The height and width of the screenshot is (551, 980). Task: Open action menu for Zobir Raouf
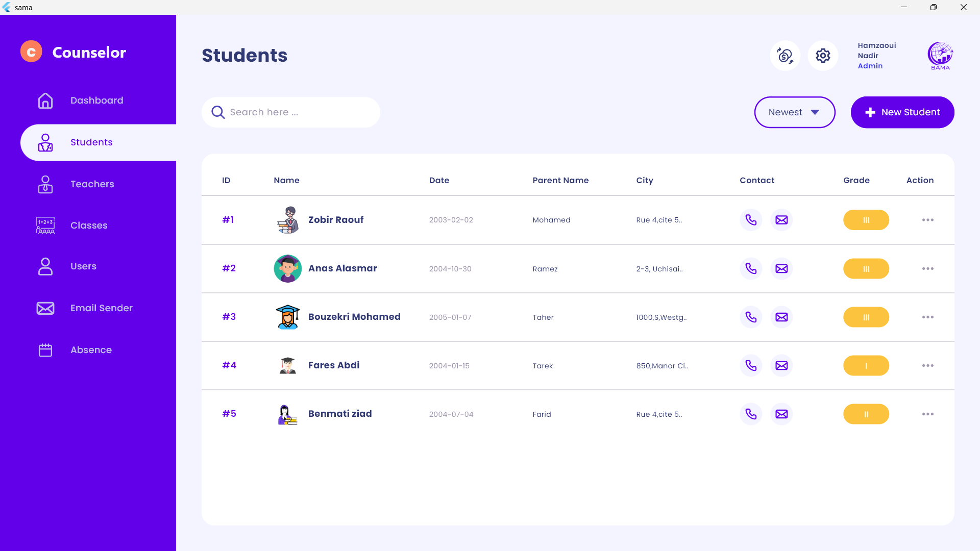[927, 220]
